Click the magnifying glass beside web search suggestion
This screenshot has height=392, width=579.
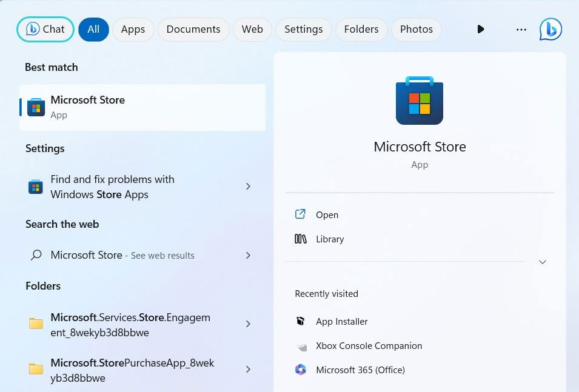tap(36, 255)
